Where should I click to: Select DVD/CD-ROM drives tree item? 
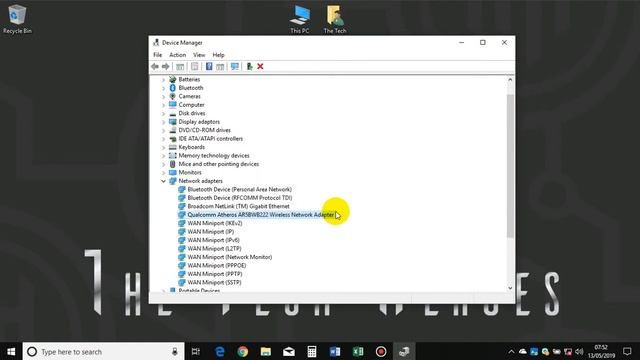(204, 130)
